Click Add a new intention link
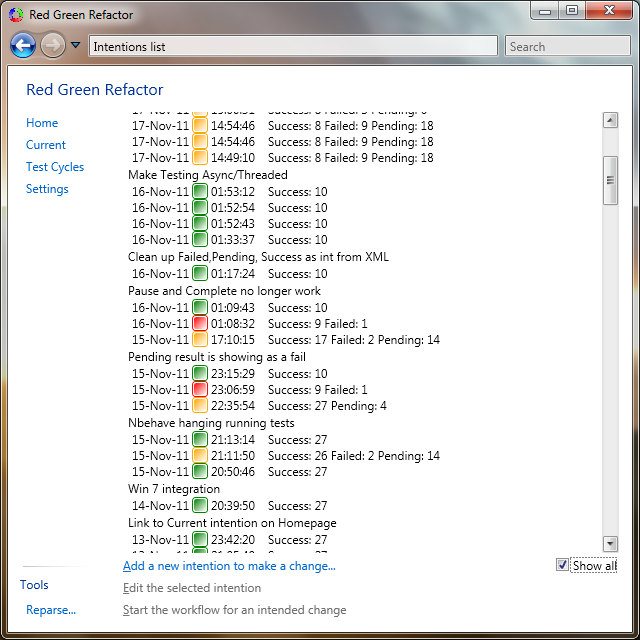Screen dimensions: 640x640 229,566
